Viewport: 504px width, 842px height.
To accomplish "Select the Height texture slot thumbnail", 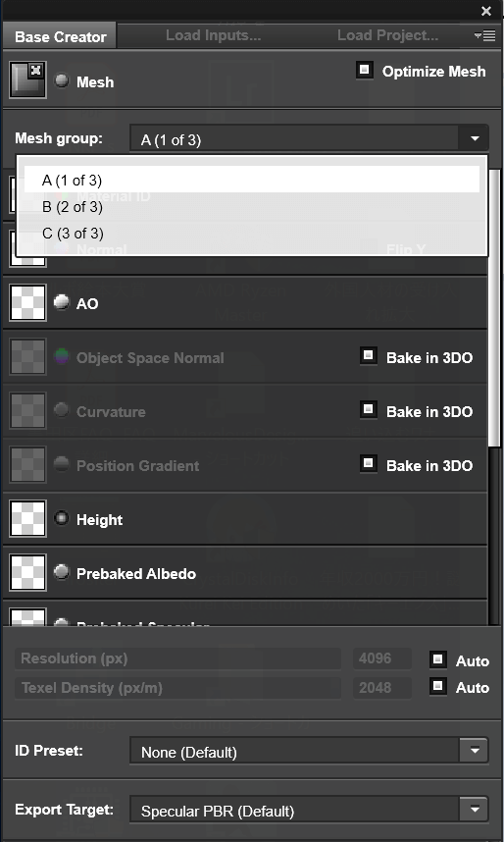I will [x=27, y=519].
